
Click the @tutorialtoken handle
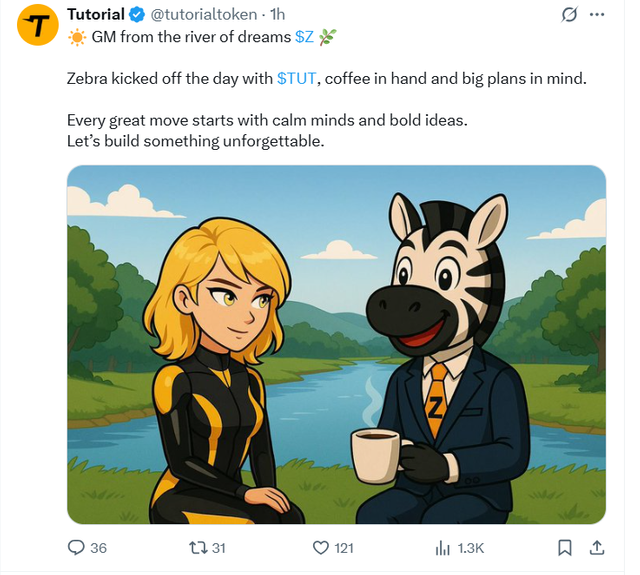tap(204, 15)
